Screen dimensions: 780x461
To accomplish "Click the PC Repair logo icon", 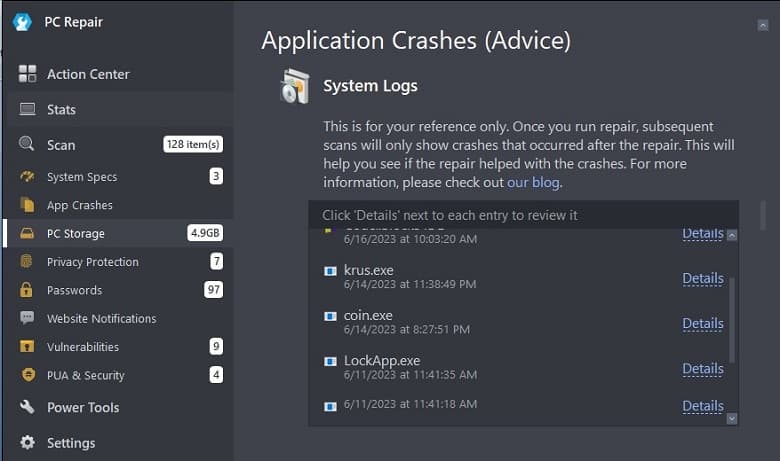I will click(22, 22).
